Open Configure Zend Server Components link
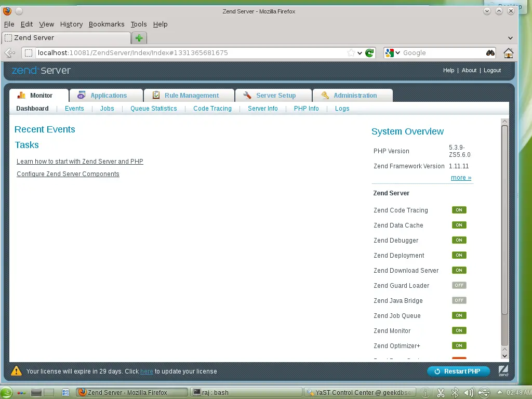This screenshot has height=399, width=532. coord(68,174)
